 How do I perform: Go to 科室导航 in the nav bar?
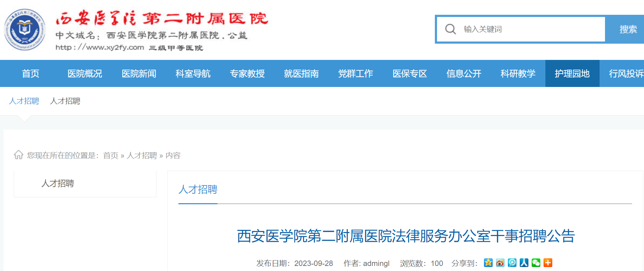[193, 74]
